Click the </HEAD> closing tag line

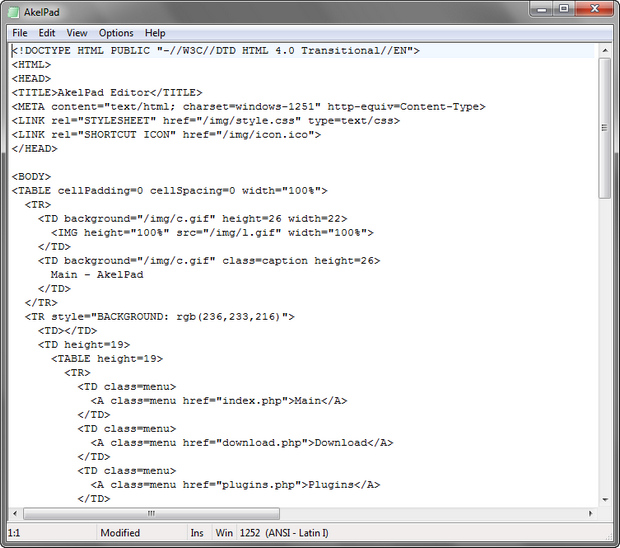(34, 149)
